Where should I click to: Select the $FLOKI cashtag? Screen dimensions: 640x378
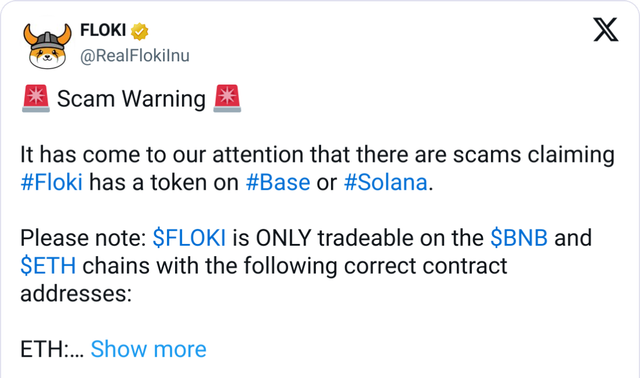coord(189,238)
